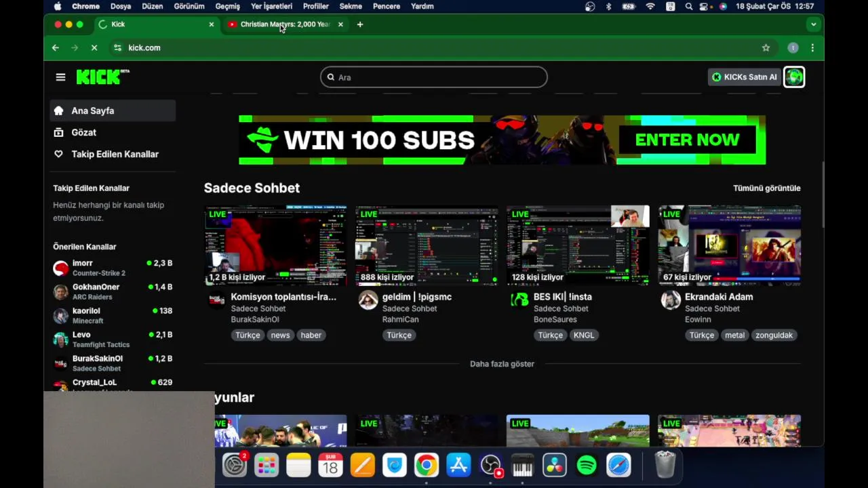Open Piano keyboard app in Dock
Viewport: 868px width, 488px height.
522,466
